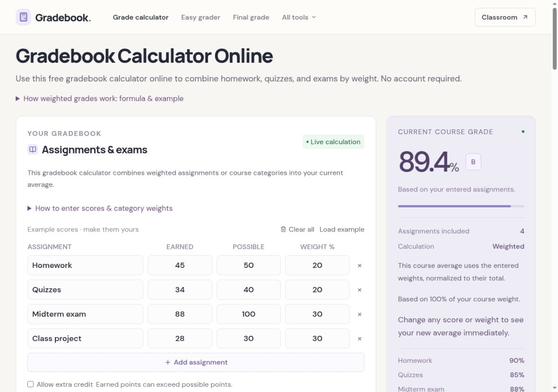This screenshot has height=392, width=558.
Task: Click the external arrow icon in Classroom button
Action: (x=525, y=17)
